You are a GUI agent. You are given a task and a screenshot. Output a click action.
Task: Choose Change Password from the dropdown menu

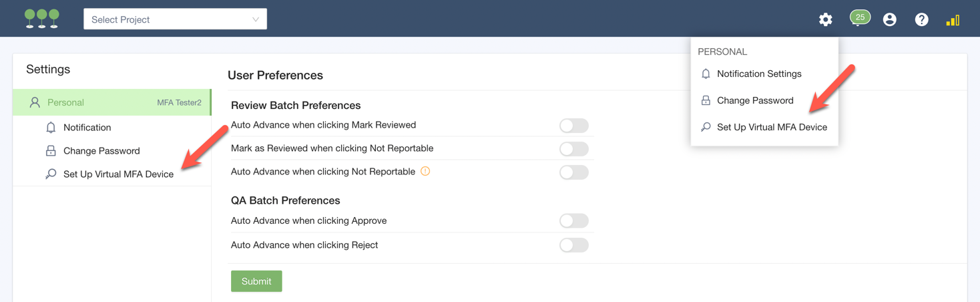pos(754,100)
